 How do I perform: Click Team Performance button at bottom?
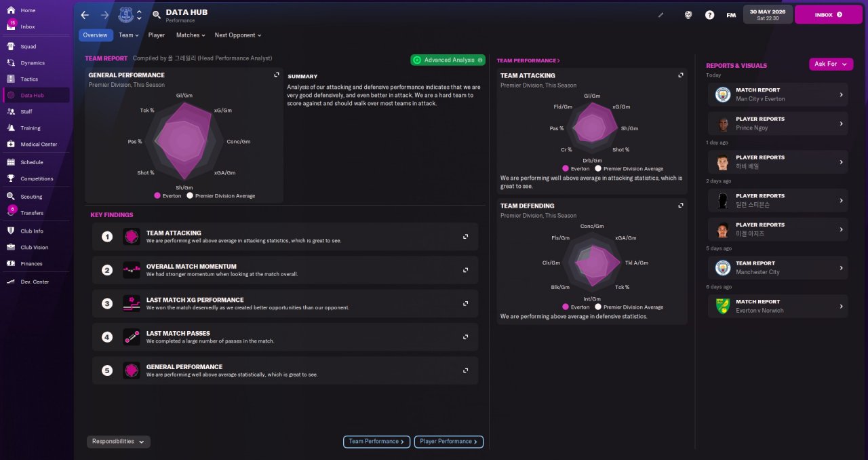click(376, 442)
